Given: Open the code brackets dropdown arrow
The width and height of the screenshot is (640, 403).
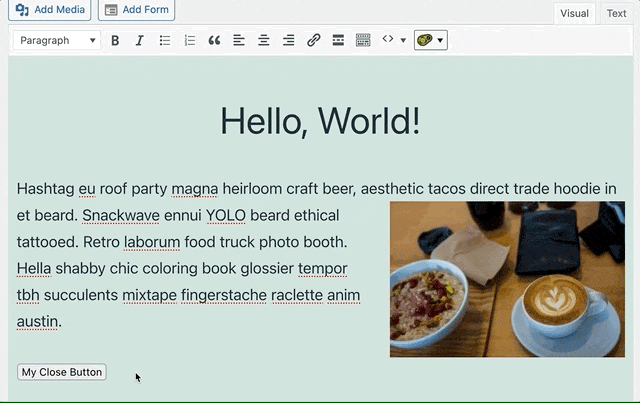Looking at the screenshot, I should 403,40.
